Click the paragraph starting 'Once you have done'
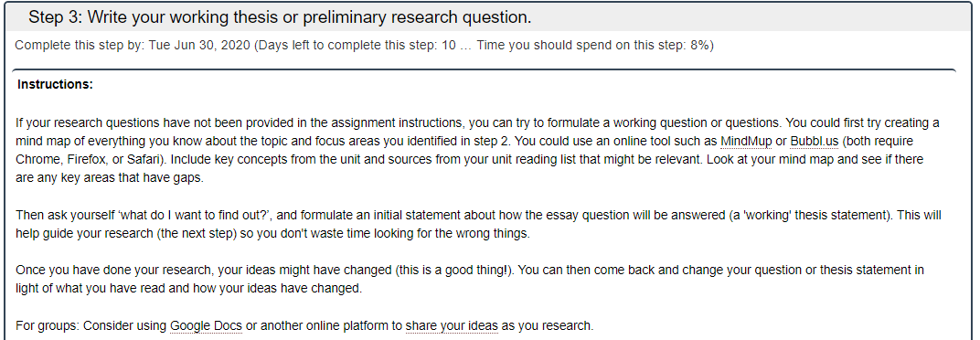This screenshot has height=340, width=980. tap(470, 280)
